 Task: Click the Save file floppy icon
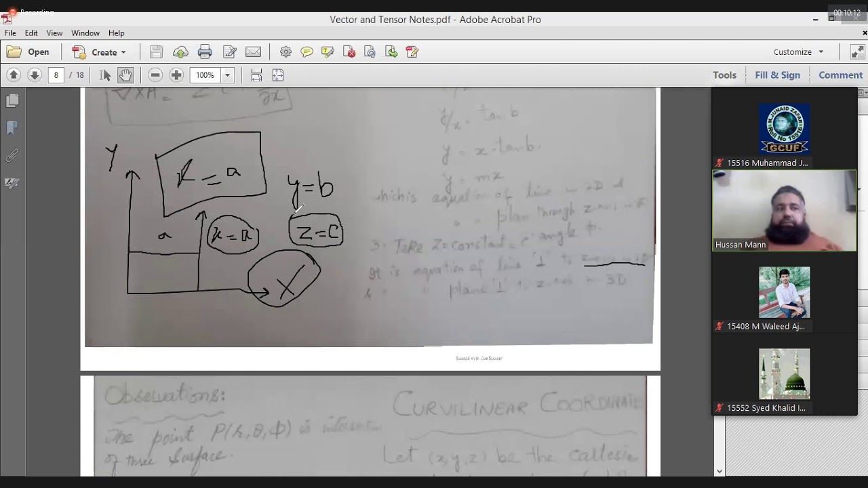pos(156,52)
